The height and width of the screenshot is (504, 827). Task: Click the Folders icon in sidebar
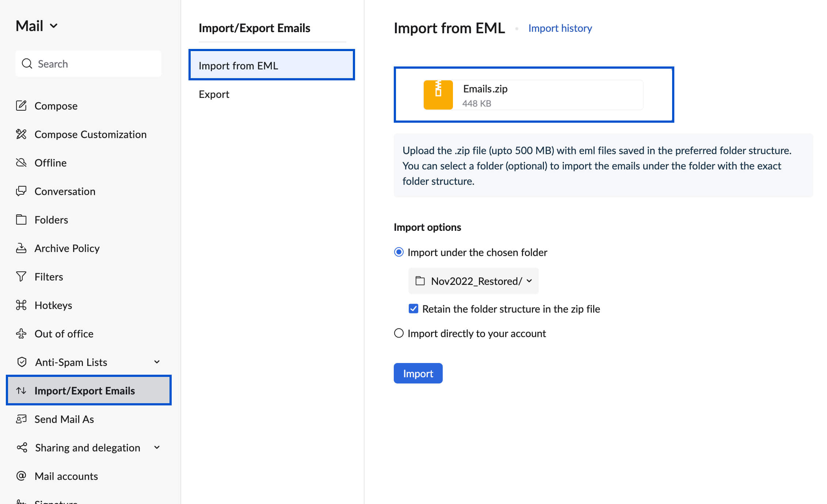pos(21,219)
